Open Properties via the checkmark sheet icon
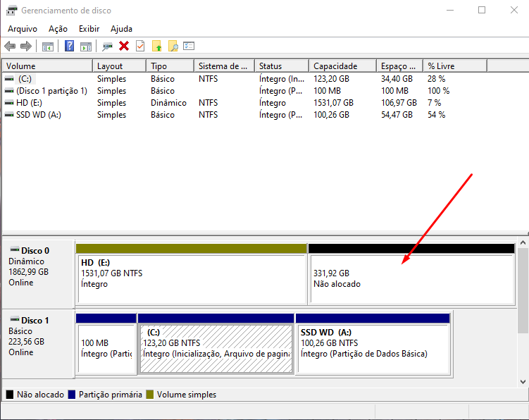Screen dimensions: 529x420 pos(140,46)
